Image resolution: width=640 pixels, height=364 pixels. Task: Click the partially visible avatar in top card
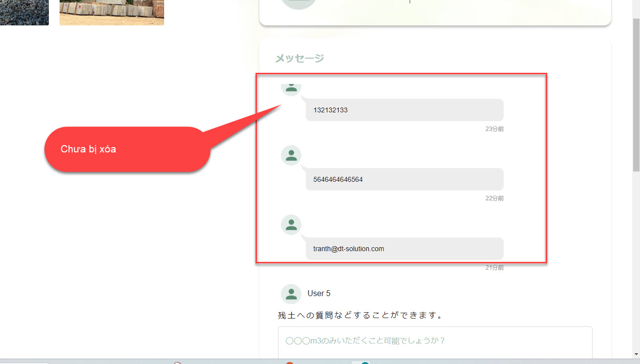click(x=299, y=4)
